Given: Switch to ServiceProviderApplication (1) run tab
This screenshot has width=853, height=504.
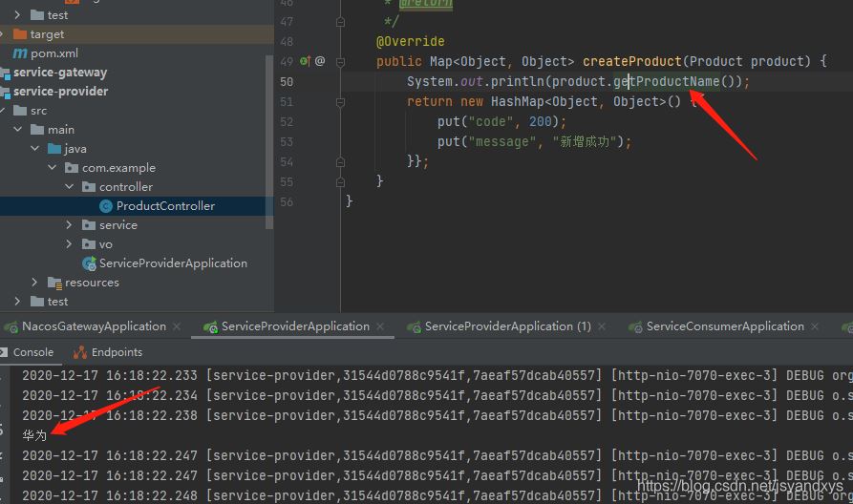Looking at the screenshot, I should point(507,326).
